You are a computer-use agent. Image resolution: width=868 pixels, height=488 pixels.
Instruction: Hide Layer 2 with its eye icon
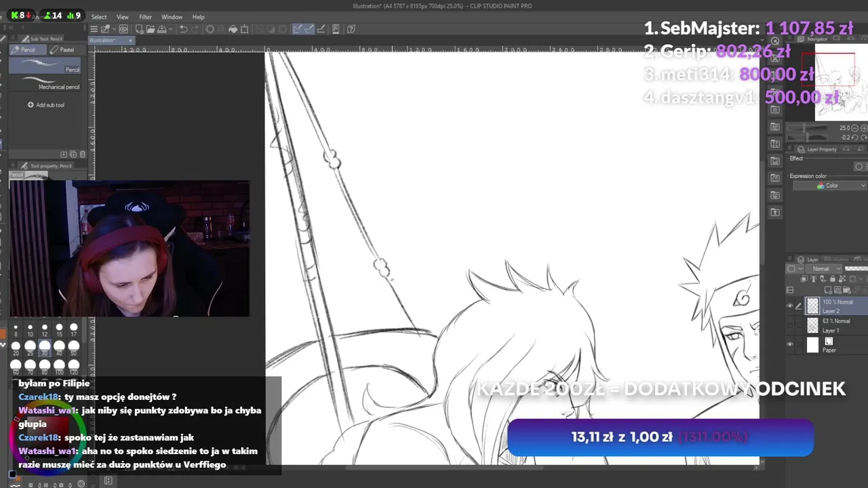pos(790,306)
